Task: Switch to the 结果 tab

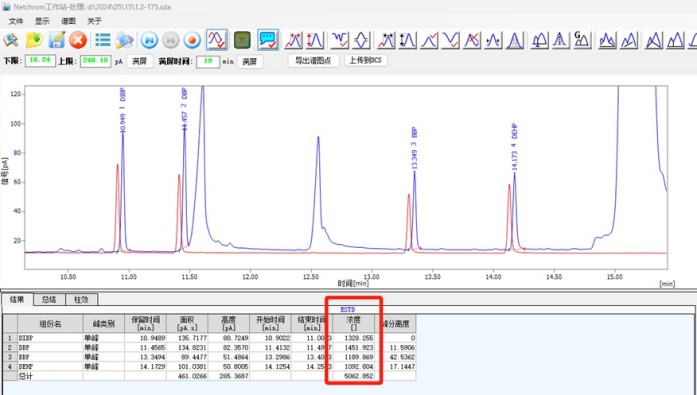Action: click(17, 299)
